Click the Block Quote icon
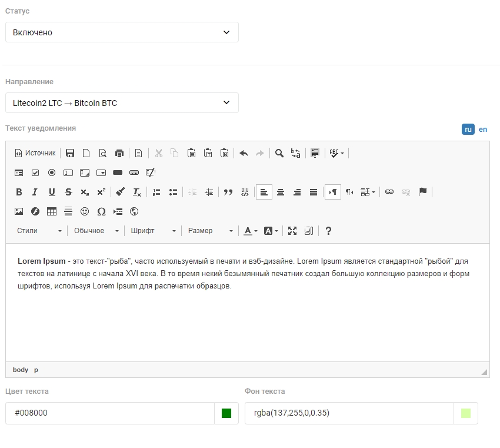The height and width of the screenshot is (448, 500). [228, 192]
